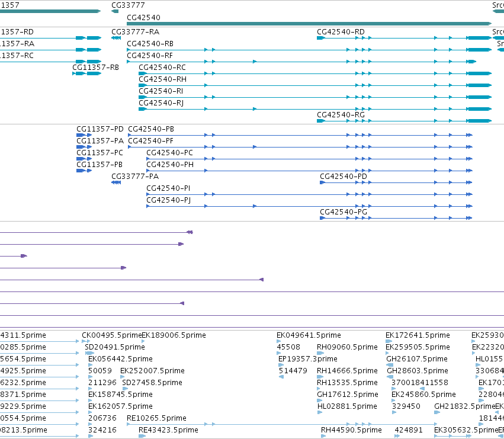Viewport: 504px width, 439px height.
Task: Select transcript CG42540-RB label
Action: click(150, 44)
